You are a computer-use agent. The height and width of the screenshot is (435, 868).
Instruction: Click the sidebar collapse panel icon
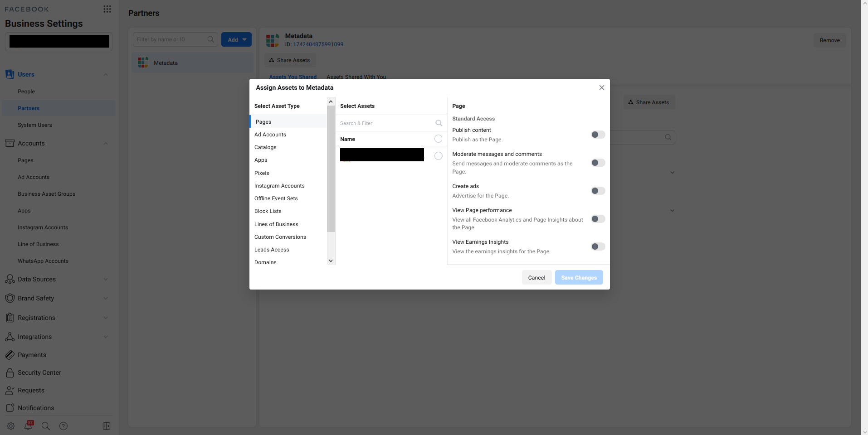(107, 426)
